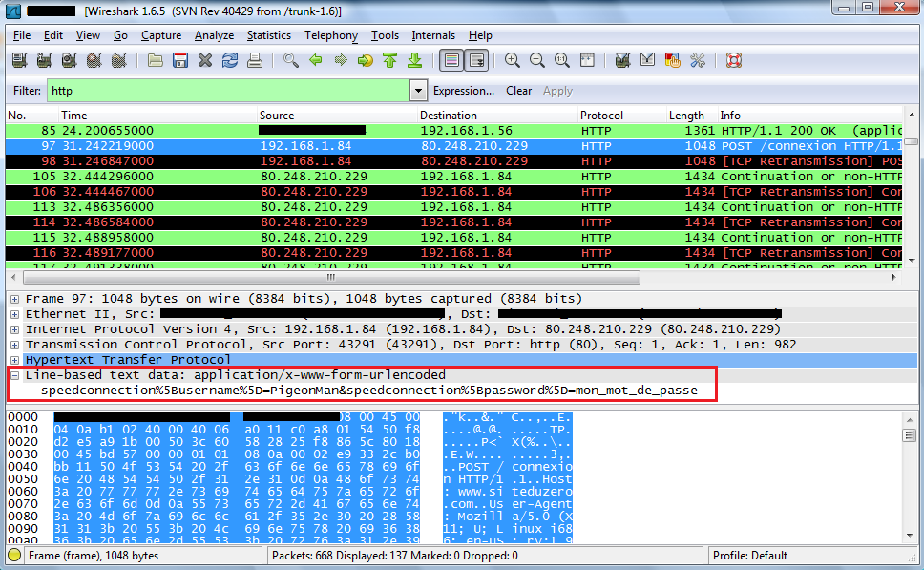Click the Zoom in magnifier icon
The width and height of the screenshot is (924, 570).
pyautogui.click(x=513, y=60)
